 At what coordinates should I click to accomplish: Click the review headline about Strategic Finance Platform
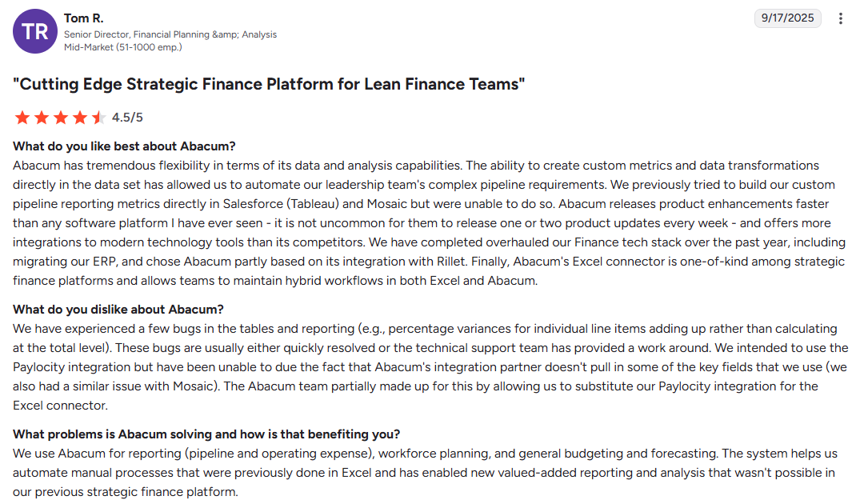pos(270,83)
